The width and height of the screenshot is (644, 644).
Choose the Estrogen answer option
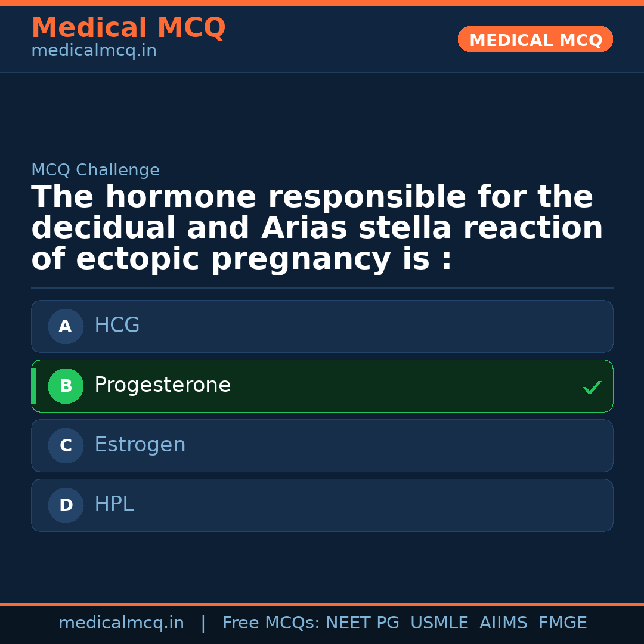(322, 445)
